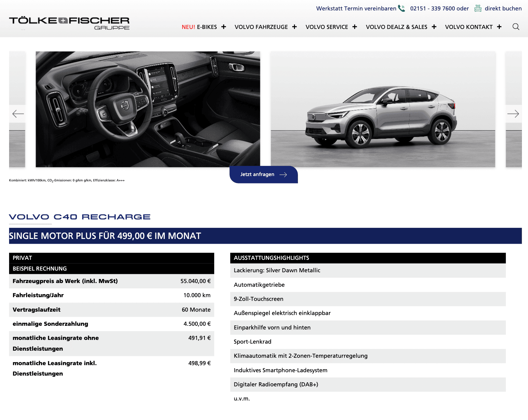Click the 9-Zoll-Touchscreen row

368,299
